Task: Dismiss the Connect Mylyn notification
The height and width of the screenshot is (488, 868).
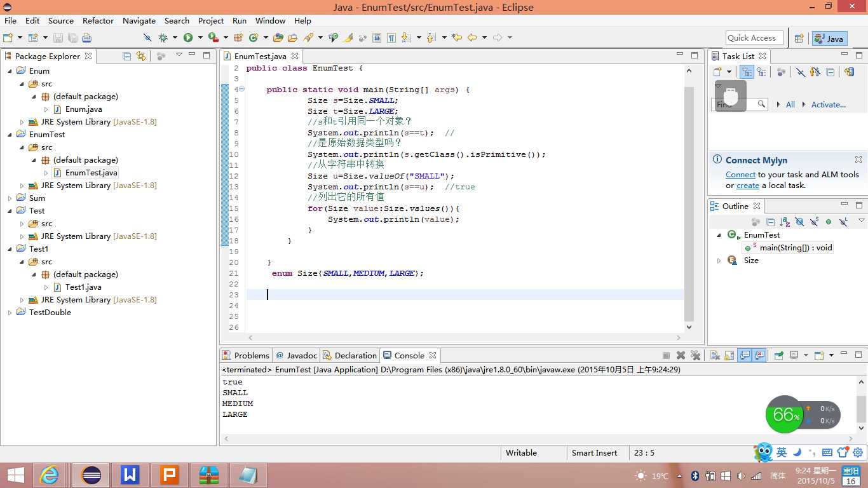Action: 858,159
